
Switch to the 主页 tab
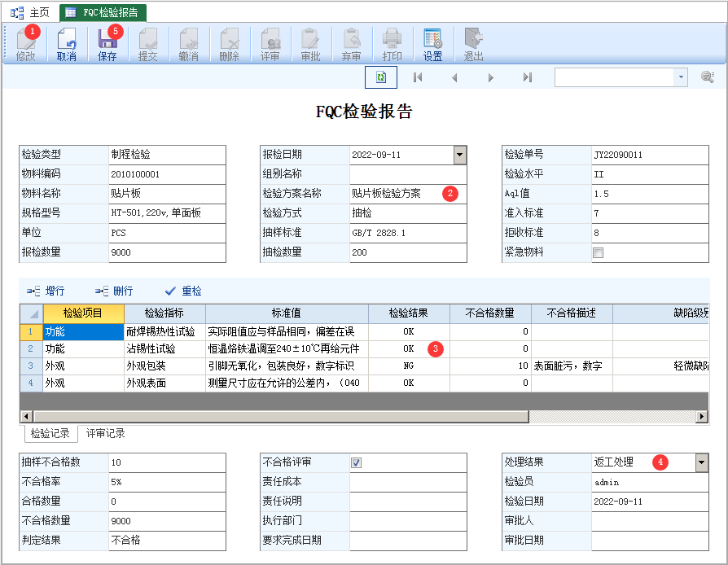click(31, 12)
